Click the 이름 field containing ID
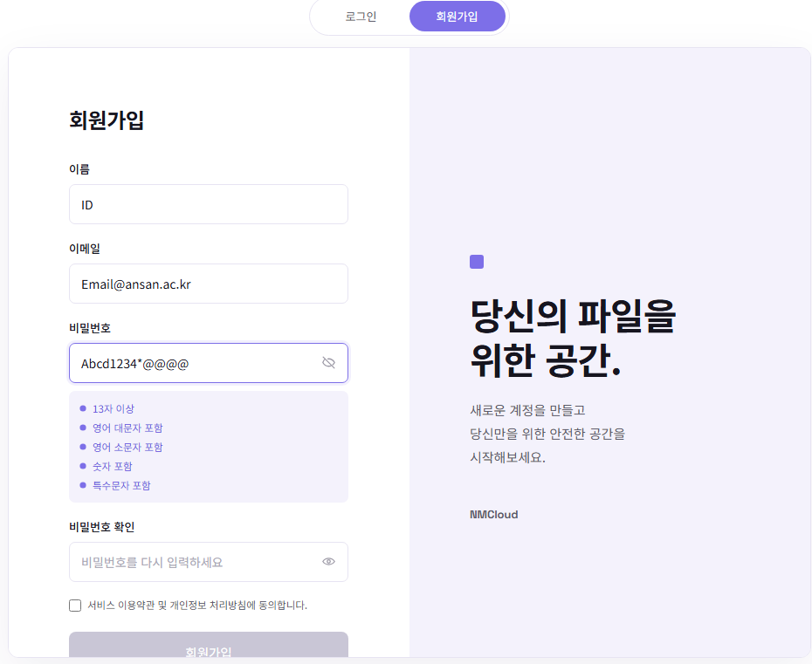The height and width of the screenshot is (664, 812). click(209, 204)
